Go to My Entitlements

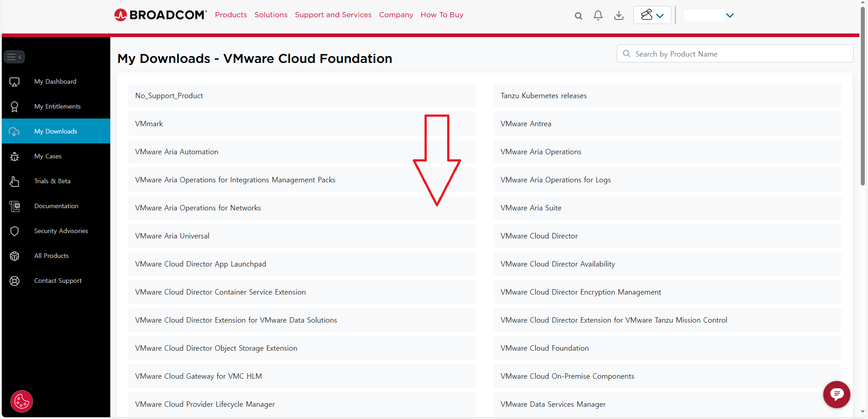pyautogui.click(x=57, y=106)
